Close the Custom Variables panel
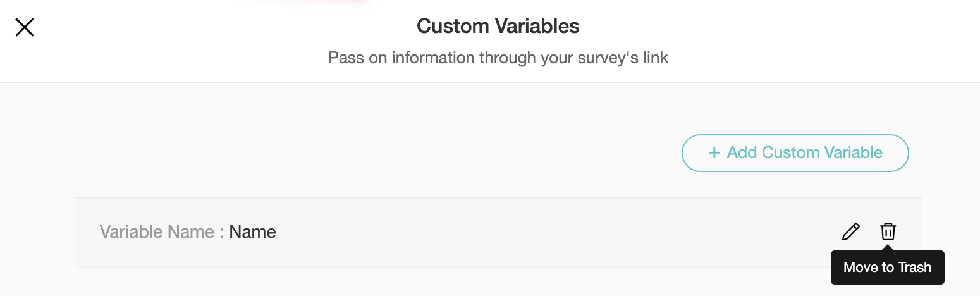 point(25,27)
